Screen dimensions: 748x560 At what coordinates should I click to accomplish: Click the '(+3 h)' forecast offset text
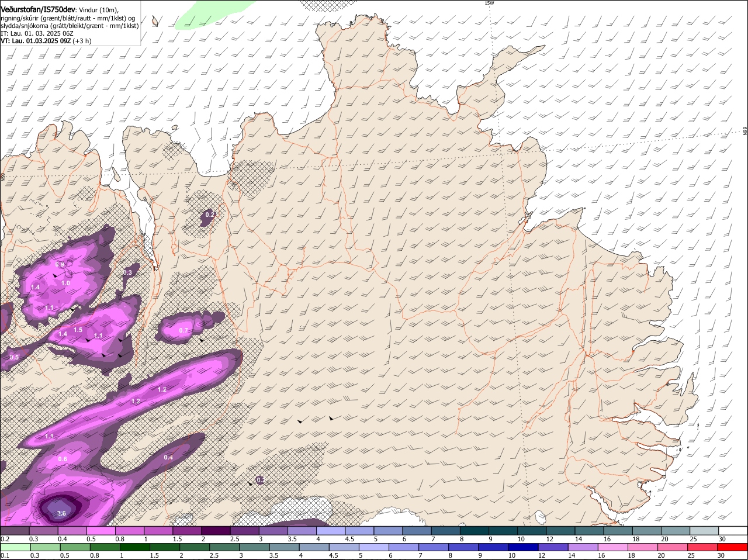click(x=82, y=41)
